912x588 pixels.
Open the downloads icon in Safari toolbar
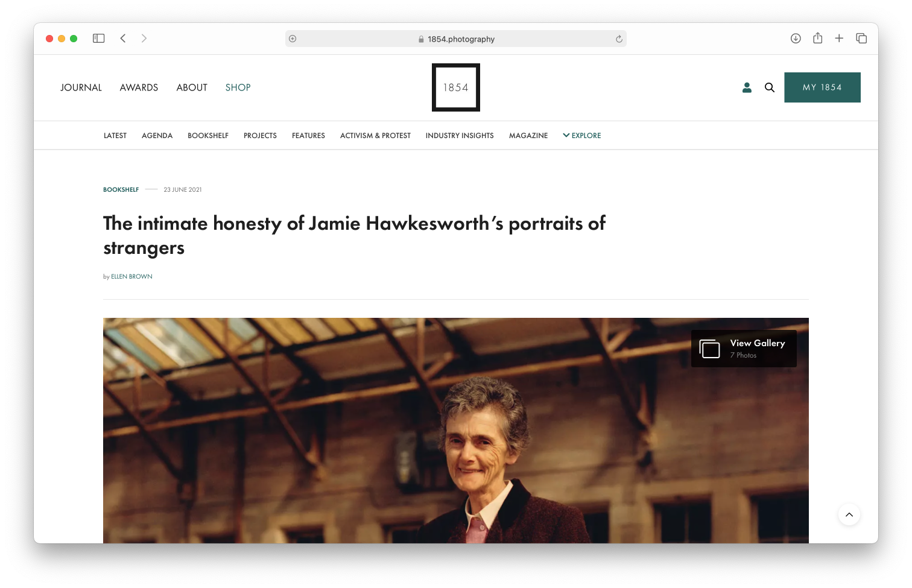(796, 39)
